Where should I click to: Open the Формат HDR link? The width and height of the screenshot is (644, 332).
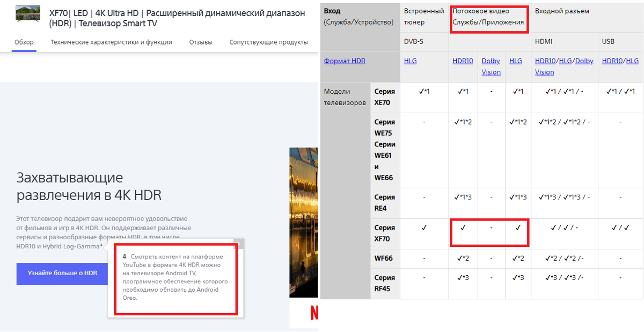(345, 61)
